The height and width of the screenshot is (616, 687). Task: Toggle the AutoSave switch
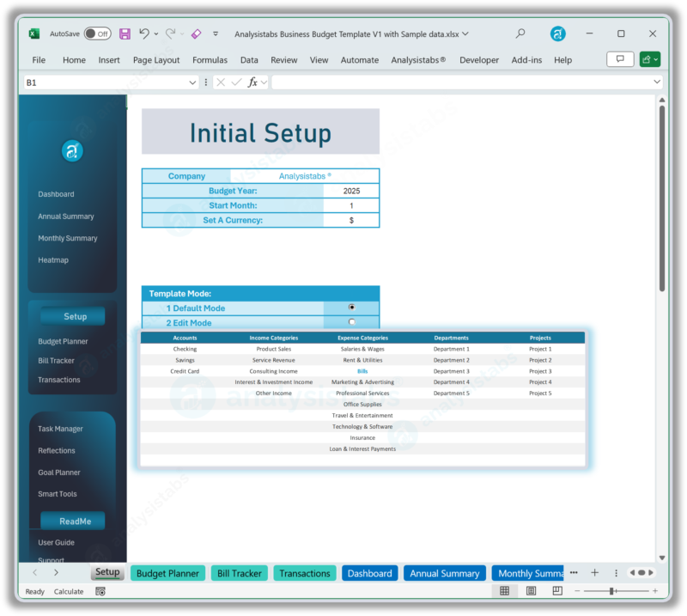point(97,34)
